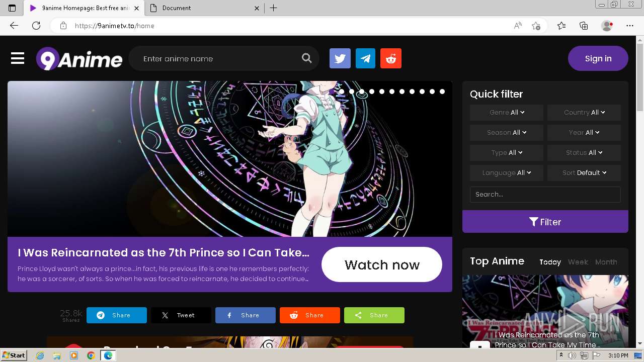Open the green ShareThis share button

click(x=374, y=315)
